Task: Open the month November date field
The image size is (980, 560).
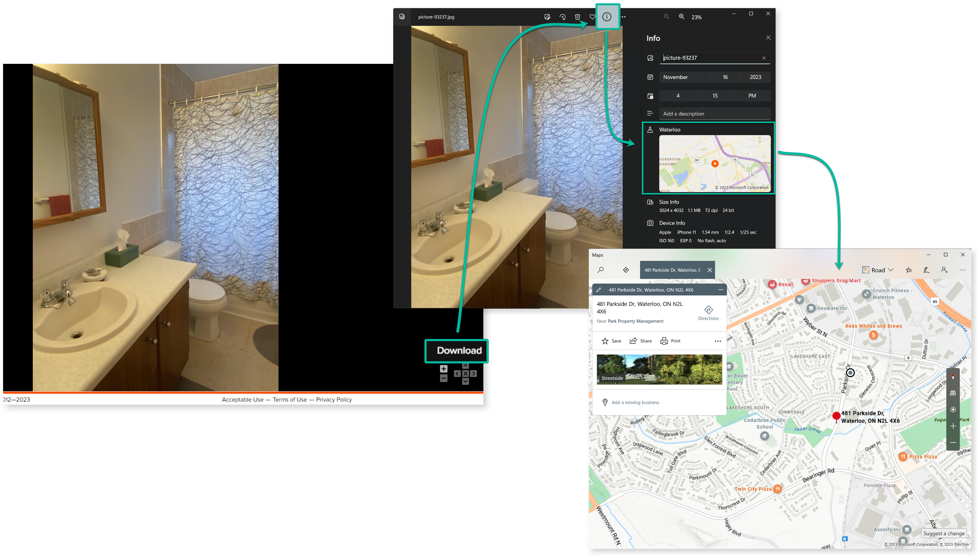Action: [x=684, y=77]
